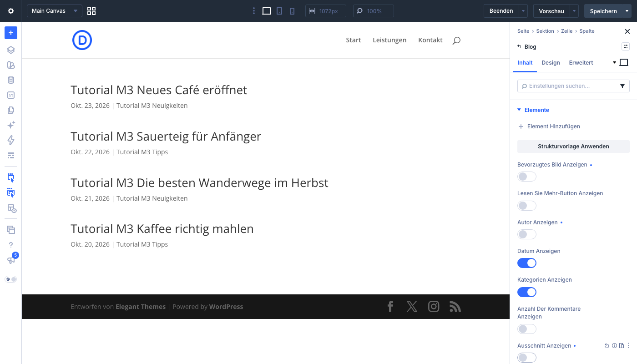Screen dimensions: 637x364
Task: Open the dropdown arrow beside Vorschau
Action: point(574,11)
